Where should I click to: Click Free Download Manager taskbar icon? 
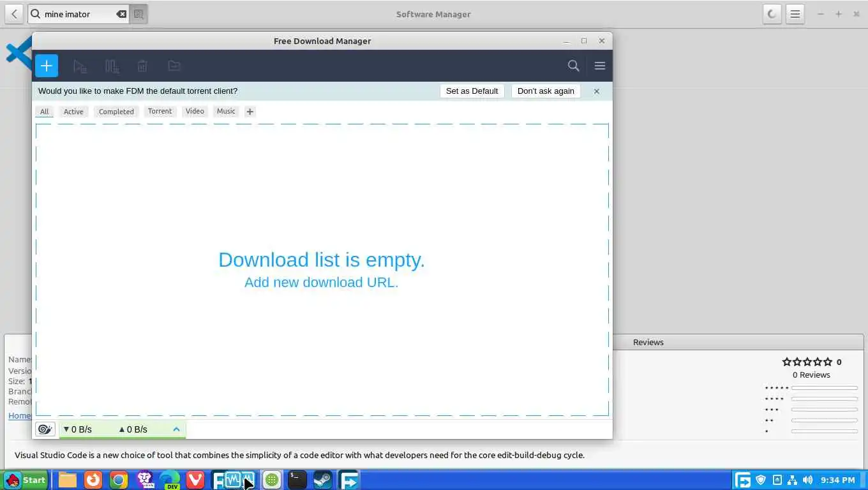(348, 480)
